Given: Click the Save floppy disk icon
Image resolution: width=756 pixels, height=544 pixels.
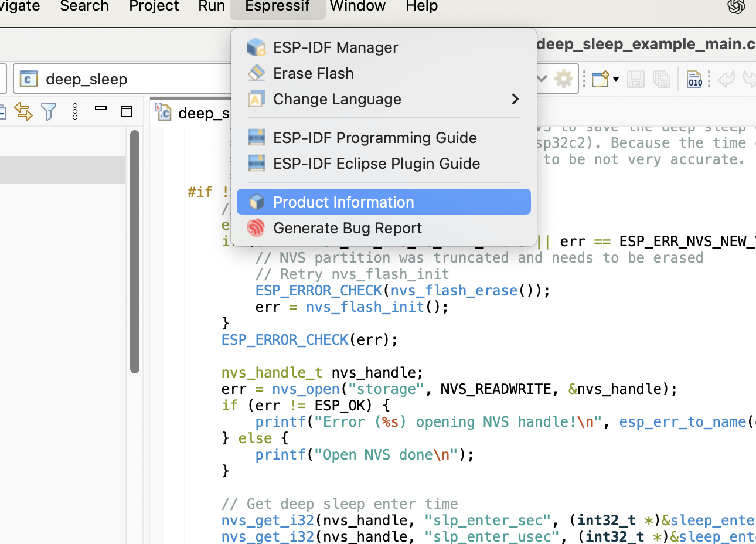Looking at the screenshot, I should click(636, 79).
